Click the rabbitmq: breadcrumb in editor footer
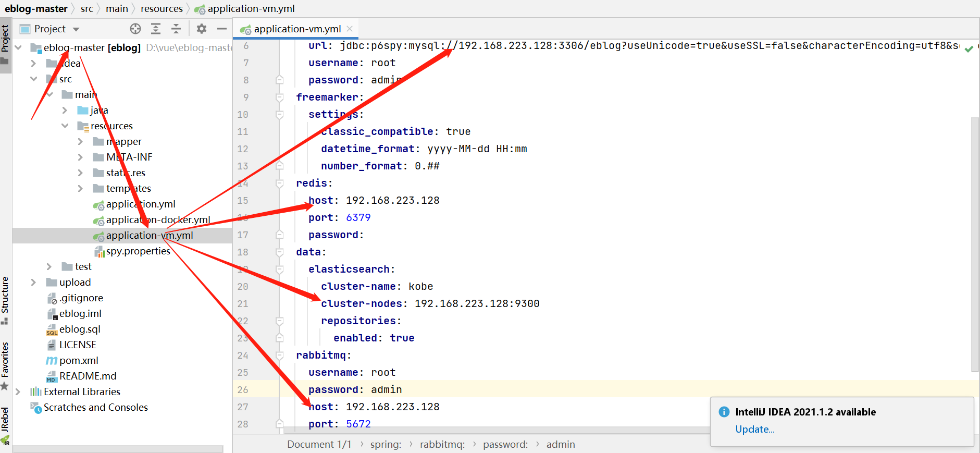The height and width of the screenshot is (453, 980). [x=442, y=444]
